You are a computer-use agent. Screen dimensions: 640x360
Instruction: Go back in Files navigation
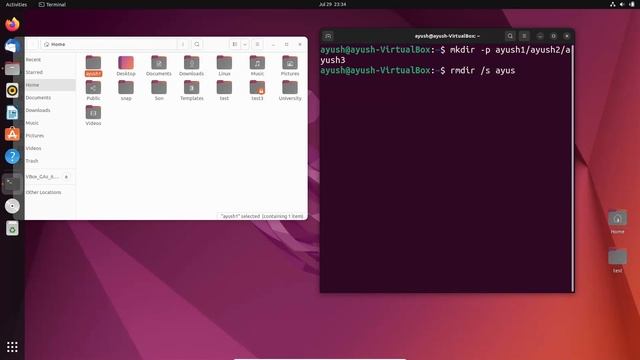33,44
